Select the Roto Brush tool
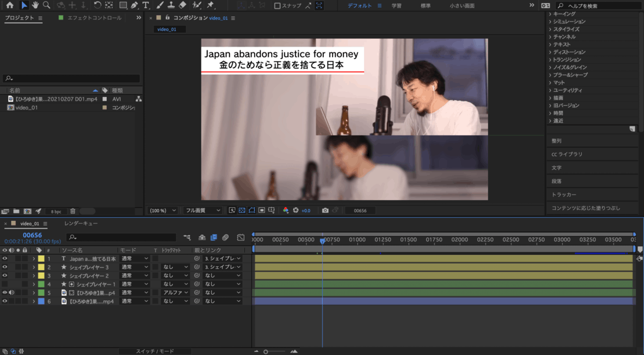644x355 pixels. click(197, 5)
